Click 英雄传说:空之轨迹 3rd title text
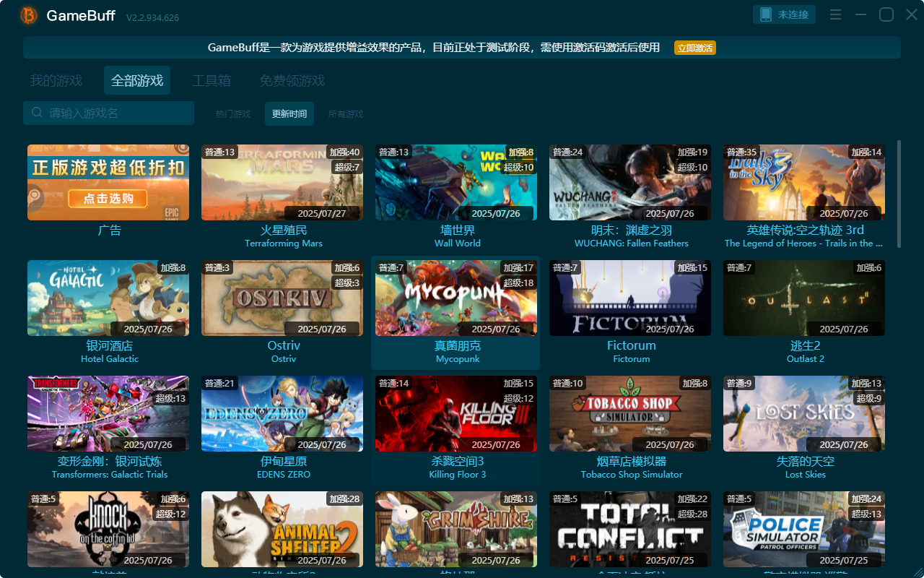Viewport: 924px width, 578px height. pyautogui.click(x=805, y=230)
